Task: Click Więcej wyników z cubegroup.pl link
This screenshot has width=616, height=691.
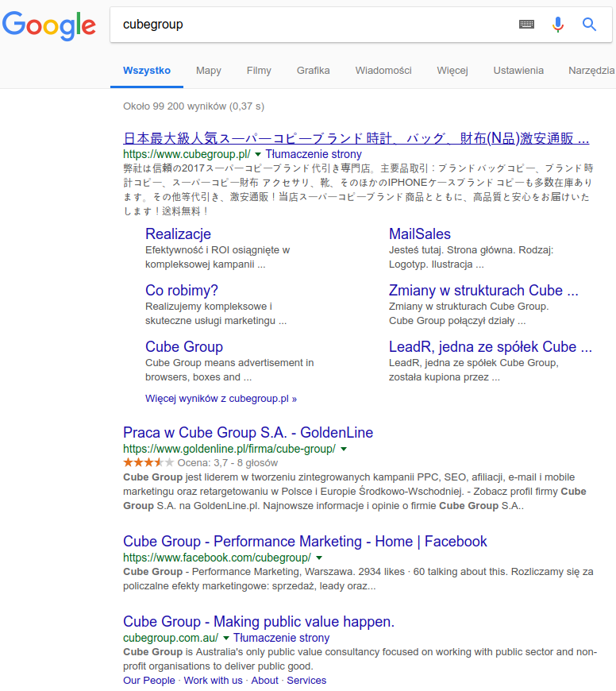Action: pos(221,399)
